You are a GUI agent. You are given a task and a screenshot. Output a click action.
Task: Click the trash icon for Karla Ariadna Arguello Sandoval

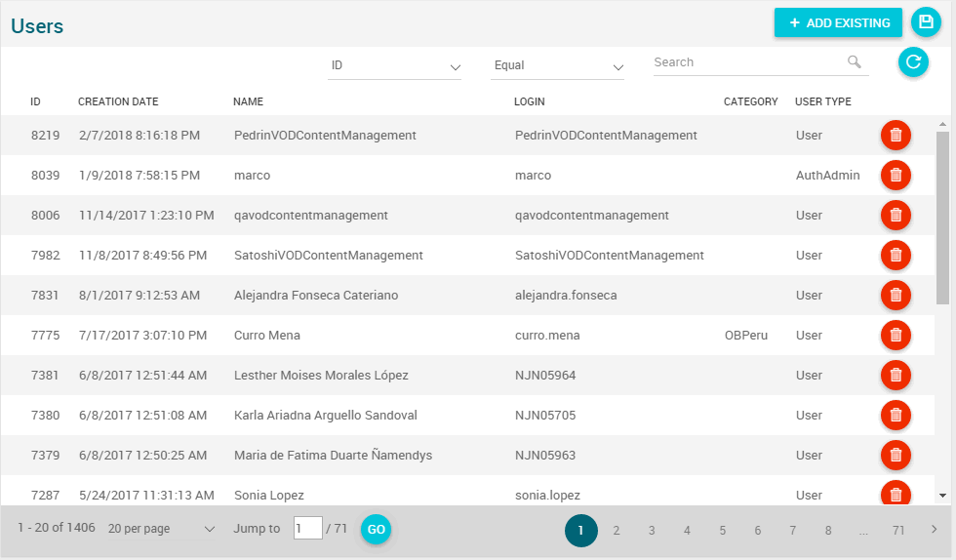click(x=896, y=416)
